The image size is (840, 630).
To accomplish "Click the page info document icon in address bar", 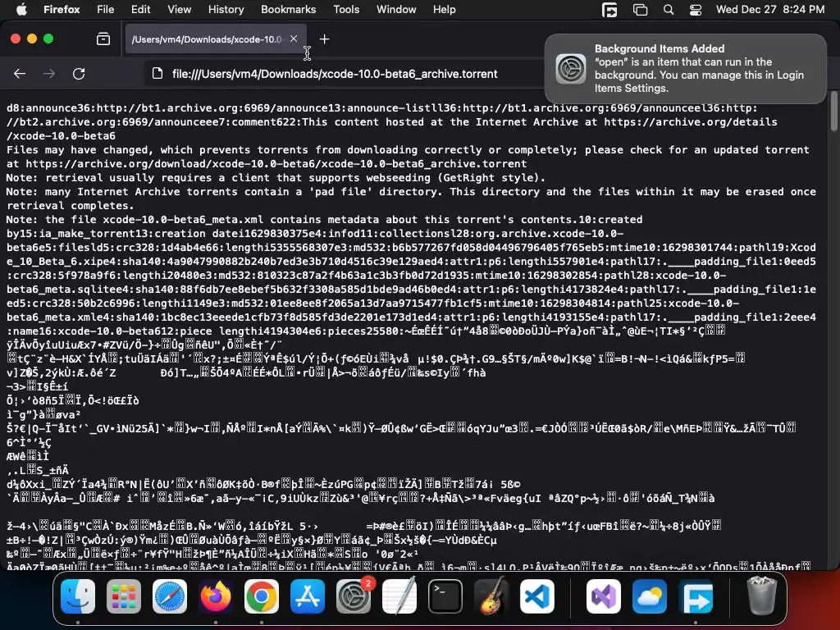I will (157, 73).
